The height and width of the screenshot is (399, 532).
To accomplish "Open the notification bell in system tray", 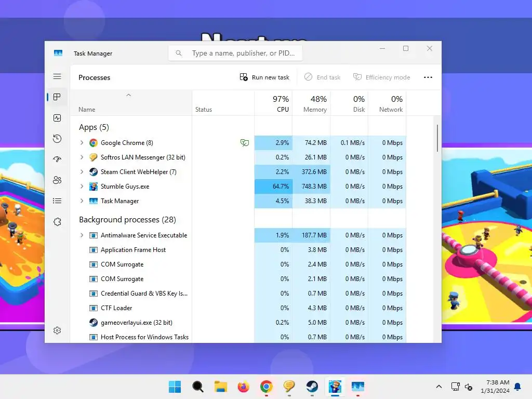I will tap(518, 387).
